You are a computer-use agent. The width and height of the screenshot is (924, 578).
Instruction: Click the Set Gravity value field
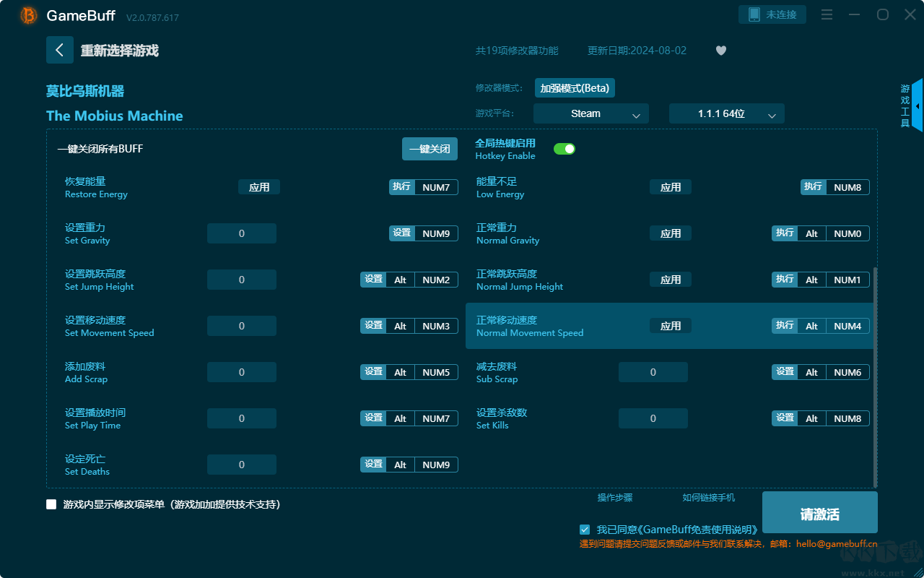pyautogui.click(x=242, y=233)
